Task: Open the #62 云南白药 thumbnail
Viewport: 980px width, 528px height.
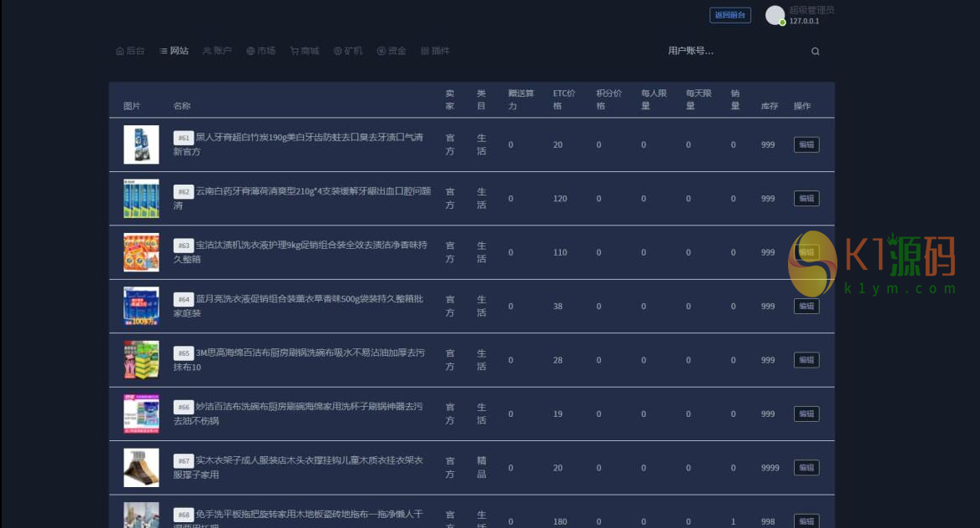Action: click(x=141, y=198)
